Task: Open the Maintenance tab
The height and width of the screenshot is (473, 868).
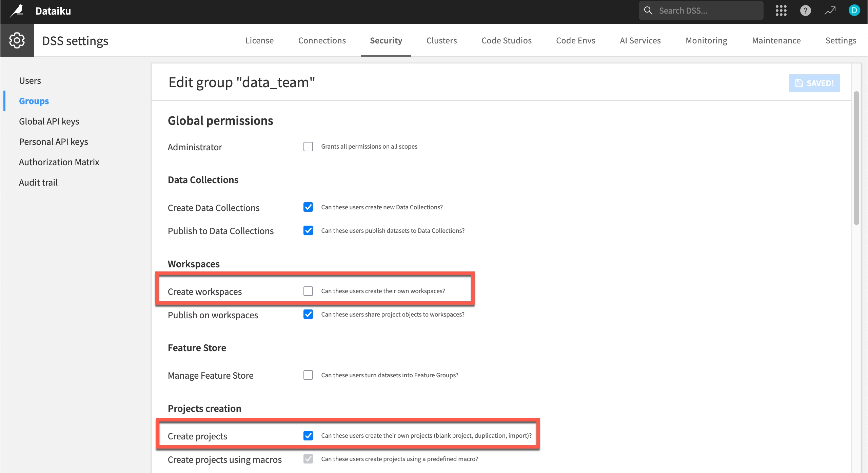Action: 776,40
